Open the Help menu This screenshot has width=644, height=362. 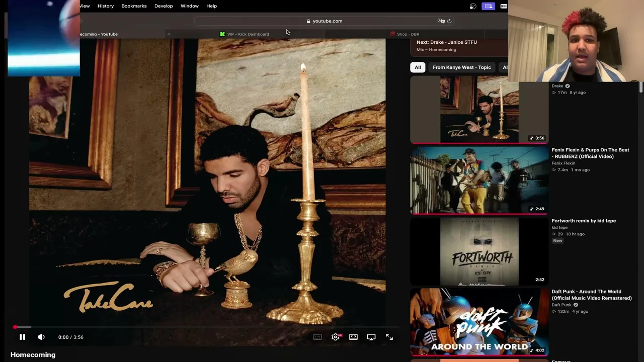point(211,6)
